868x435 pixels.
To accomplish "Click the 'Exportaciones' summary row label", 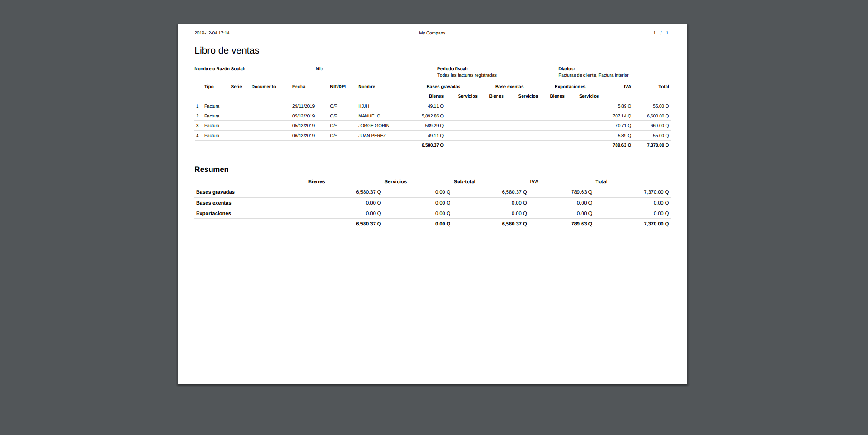I will pyautogui.click(x=213, y=214).
